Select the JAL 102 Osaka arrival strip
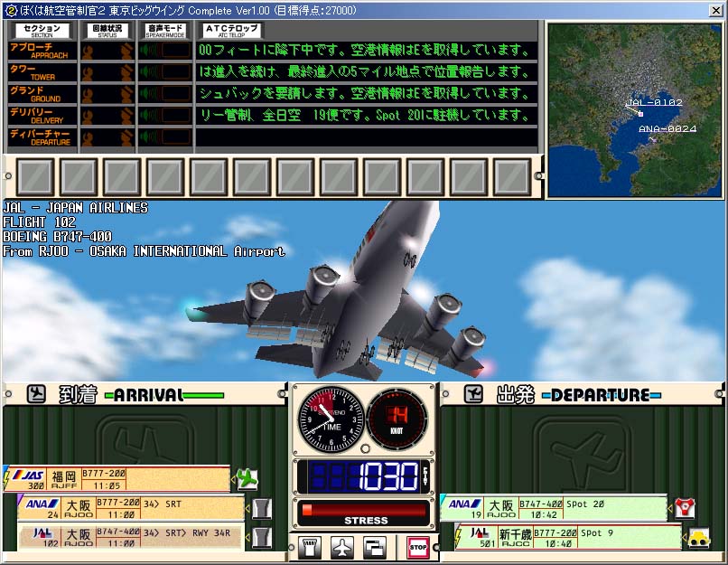 click(x=131, y=538)
